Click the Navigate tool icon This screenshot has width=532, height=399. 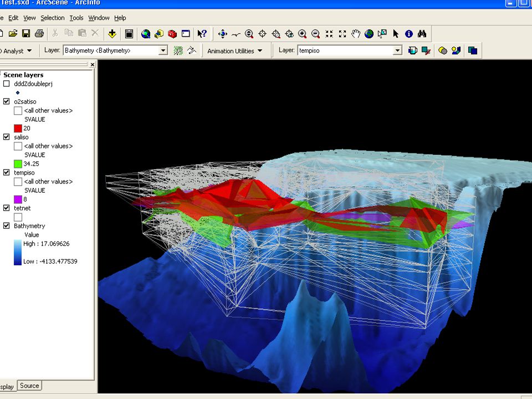pyautogui.click(x=223, y=34)
